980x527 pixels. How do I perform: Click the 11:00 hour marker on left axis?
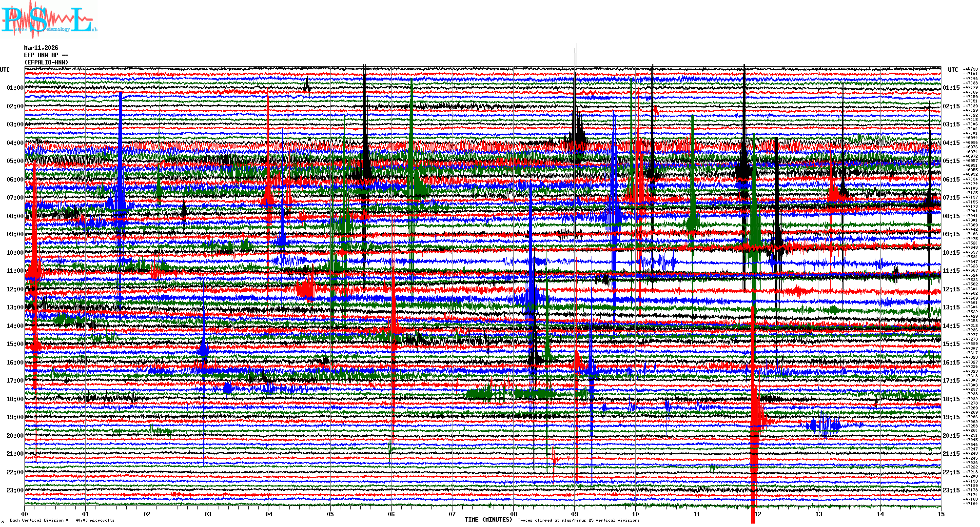coord(15,271)
